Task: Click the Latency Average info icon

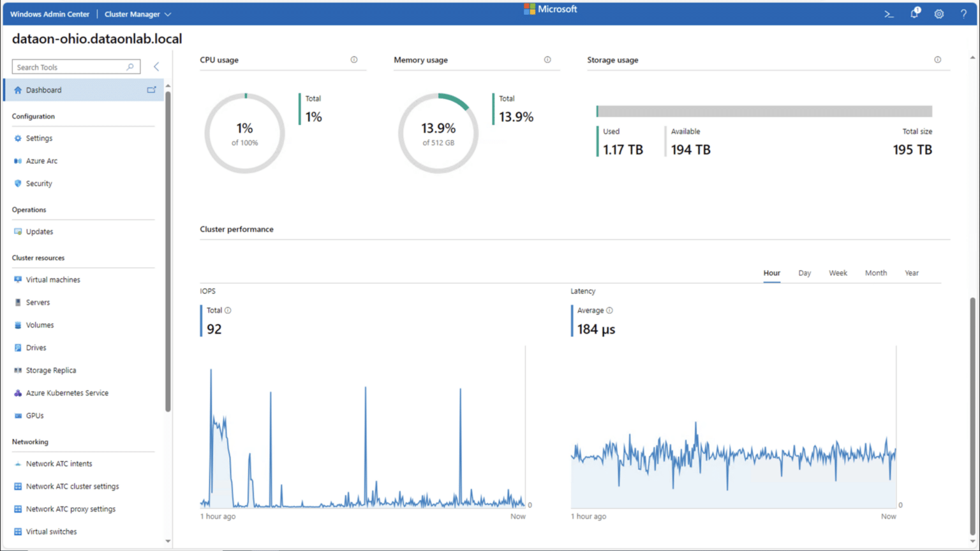Action: tap(609, 311)
